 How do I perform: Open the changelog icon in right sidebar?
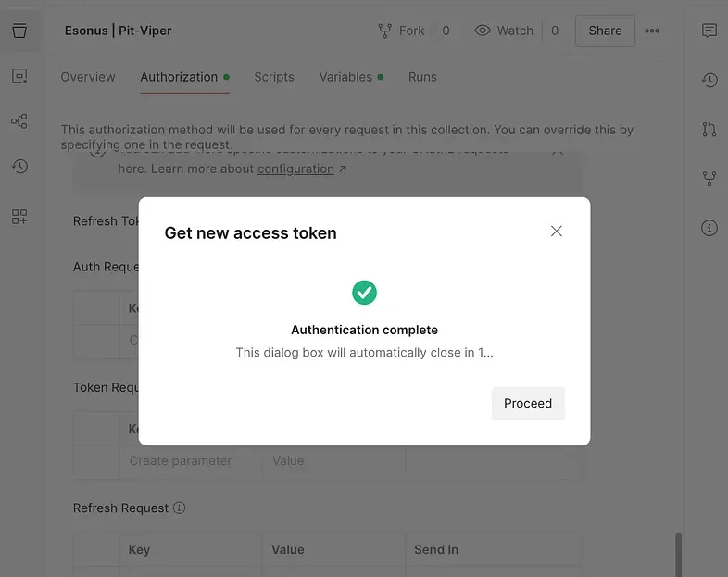coord(709,81)
